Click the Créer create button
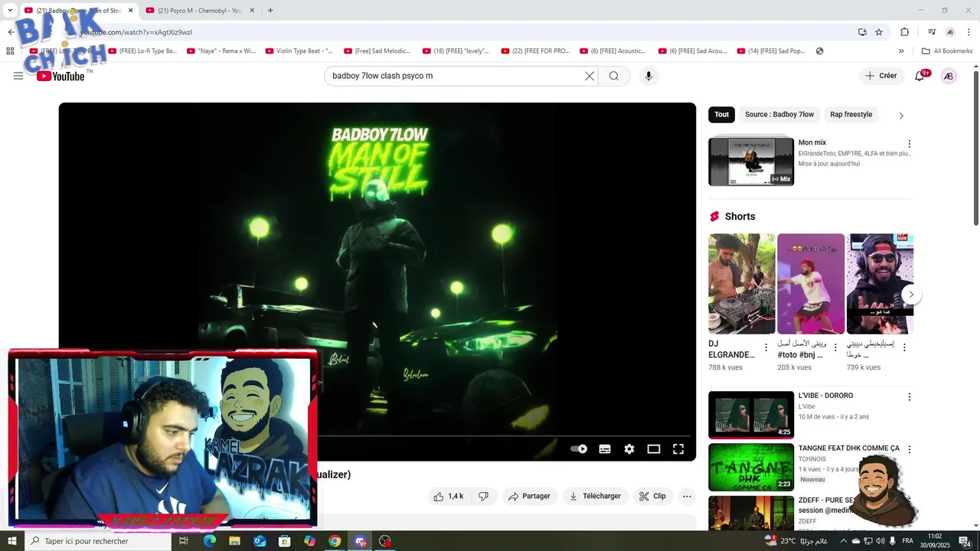The image size is (980, 551). tap(881, 76)
